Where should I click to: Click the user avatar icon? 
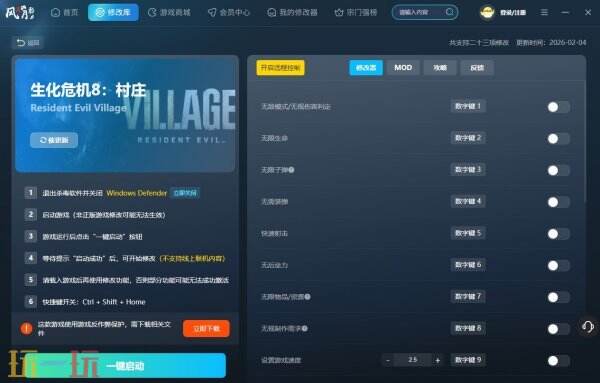pos(487,12)
